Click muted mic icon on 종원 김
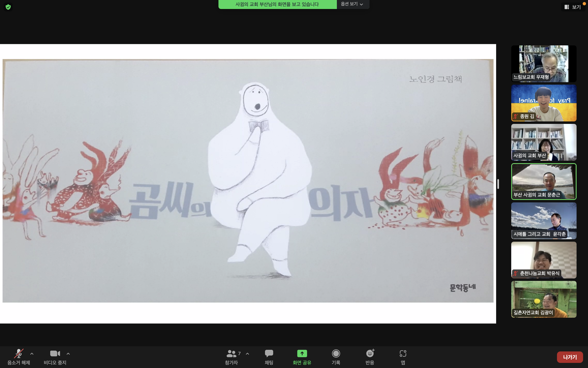Screen dimensions: 588x368 [x=516, y=117]
